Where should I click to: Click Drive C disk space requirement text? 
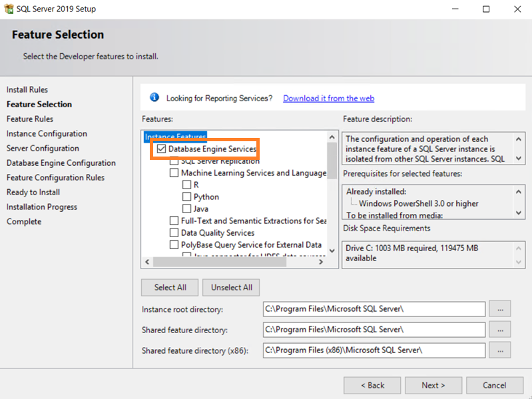point(412,253)
